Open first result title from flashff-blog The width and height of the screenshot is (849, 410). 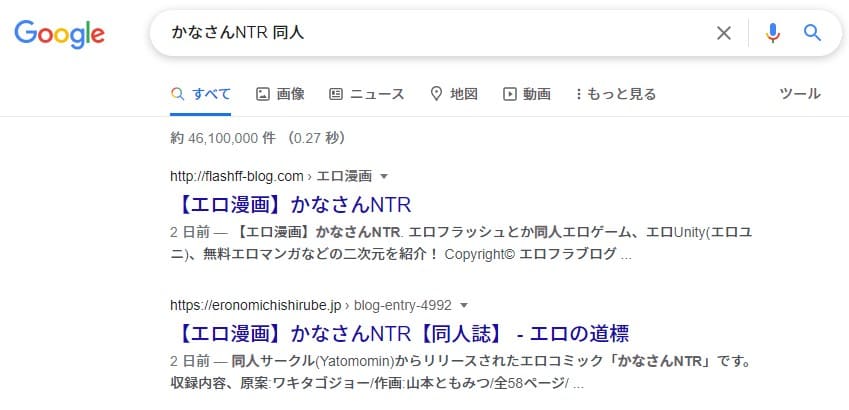(x=292, y=204)
